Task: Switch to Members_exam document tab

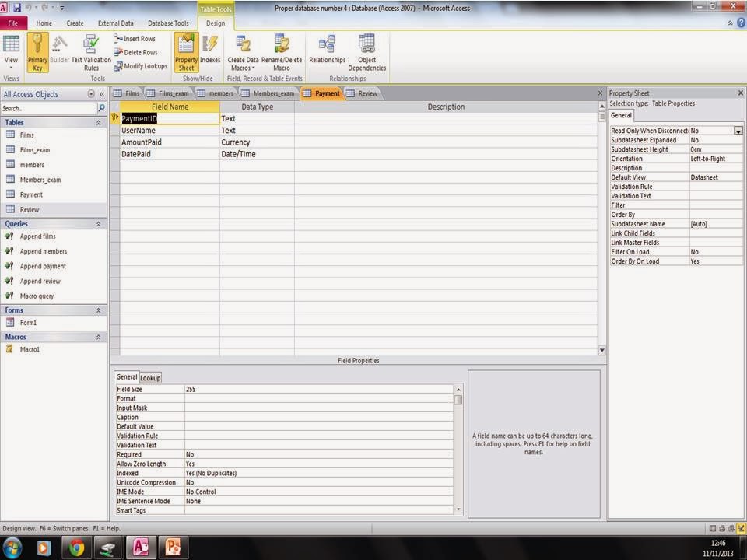Action: click(268, 93)
